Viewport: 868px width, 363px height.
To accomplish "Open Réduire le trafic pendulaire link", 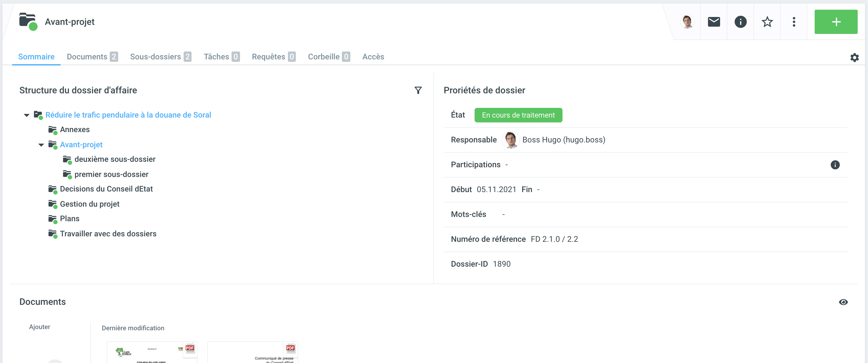I will pos(128,115).
